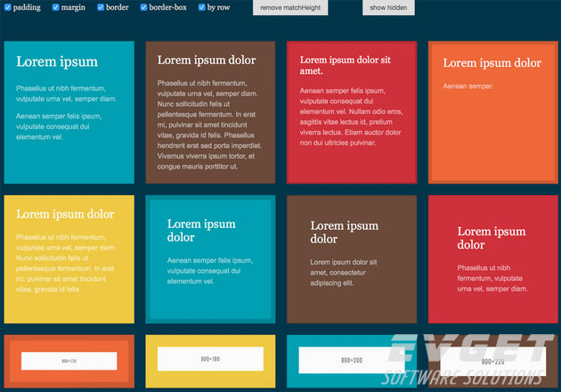
Task: Click the "Lorem ipsum" heading in first teal card
Action: pos(57,61)
